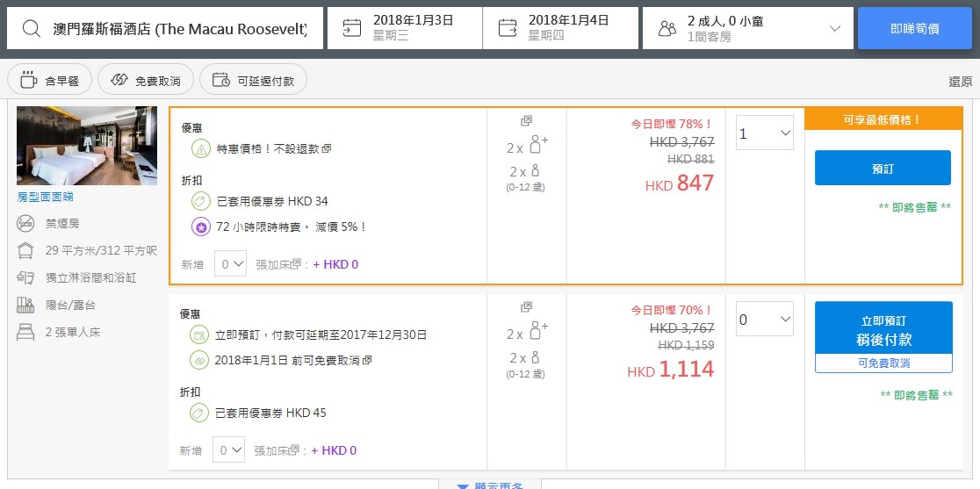Click the search magnifier icon
The height and width of the screenshot is (489, 980).
[31, 29]
